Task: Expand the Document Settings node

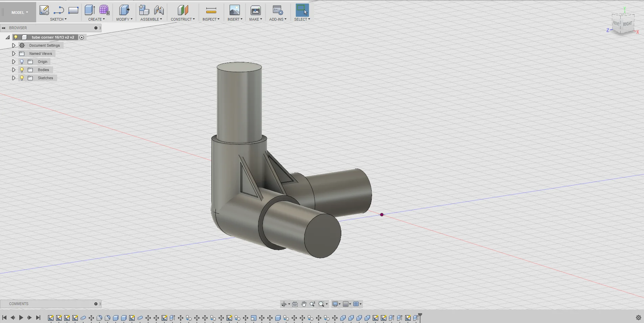Action: (14, 45)
